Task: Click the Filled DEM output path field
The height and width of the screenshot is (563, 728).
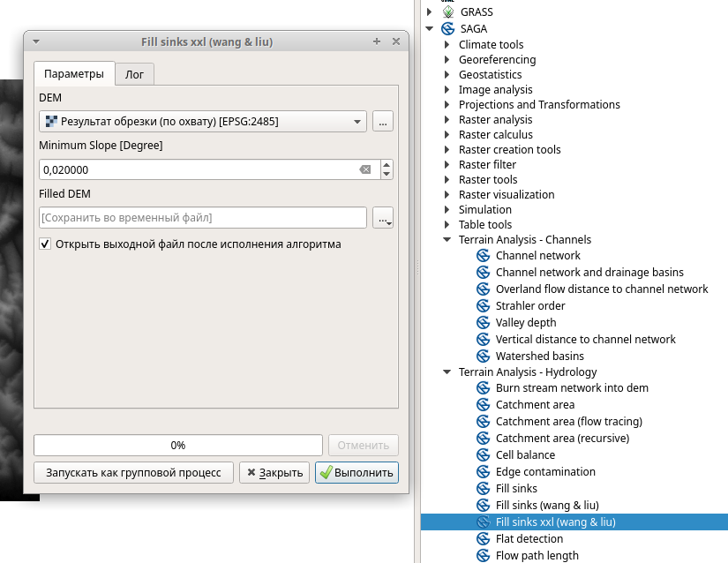Action: [203, 217]
